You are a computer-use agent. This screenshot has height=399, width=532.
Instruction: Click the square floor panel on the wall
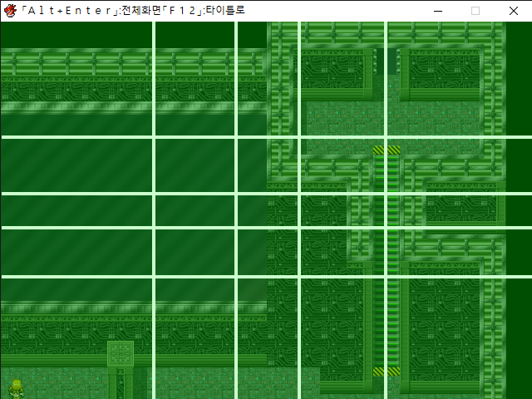tap(121, 354)
